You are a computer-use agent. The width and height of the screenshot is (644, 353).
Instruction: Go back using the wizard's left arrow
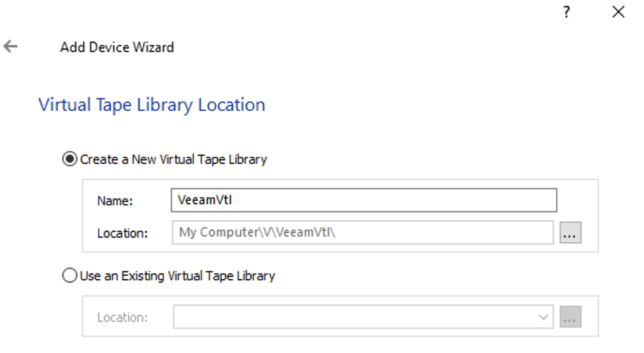[x=10, y=46]
